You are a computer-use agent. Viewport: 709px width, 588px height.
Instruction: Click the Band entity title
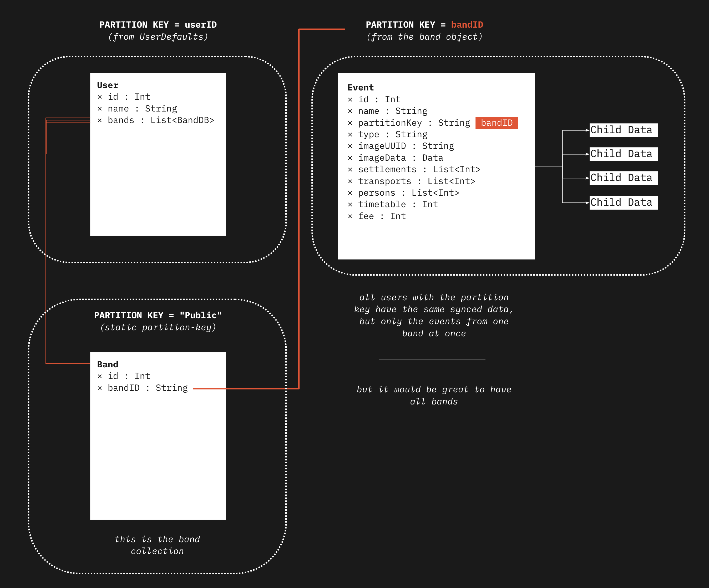[107, 364]
